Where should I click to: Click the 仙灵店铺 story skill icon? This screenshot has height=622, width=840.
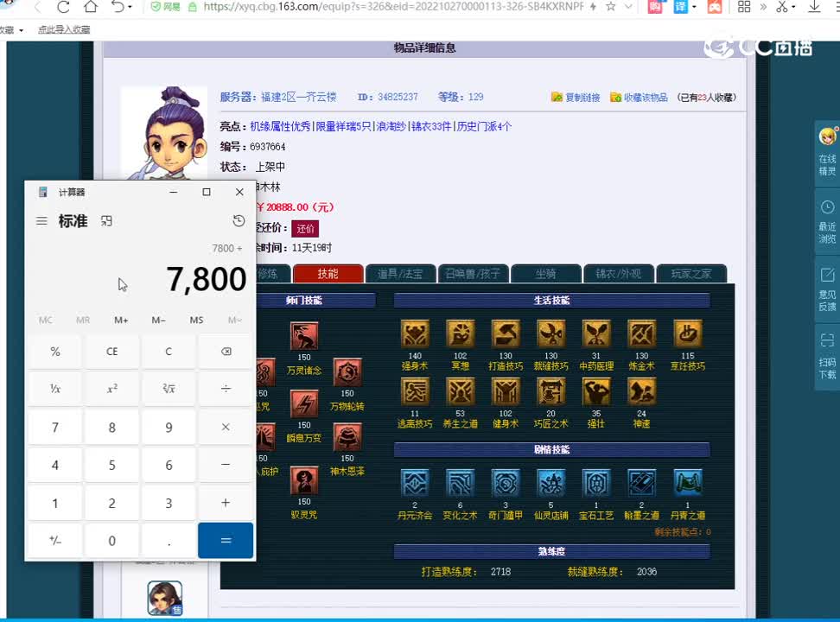coord(550,484)
